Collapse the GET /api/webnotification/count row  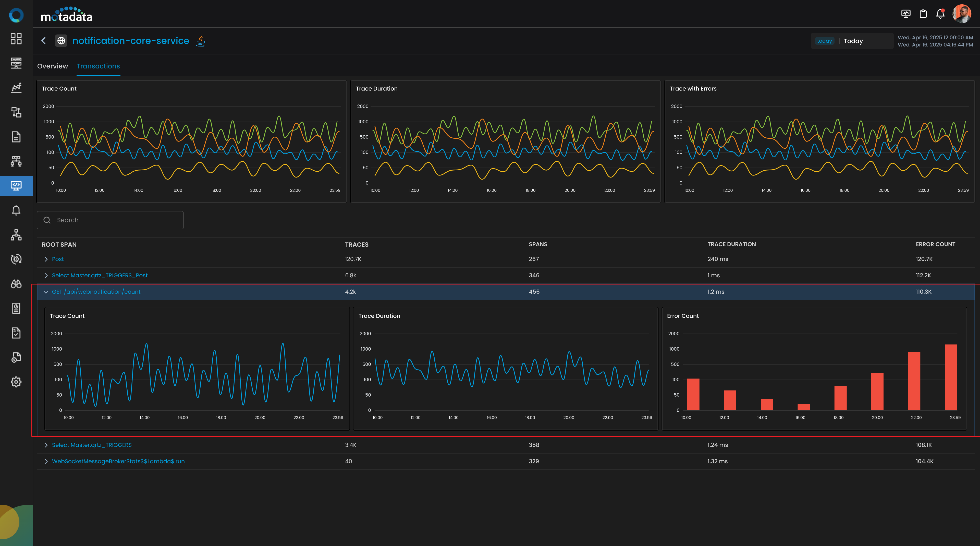pos(46,292)
